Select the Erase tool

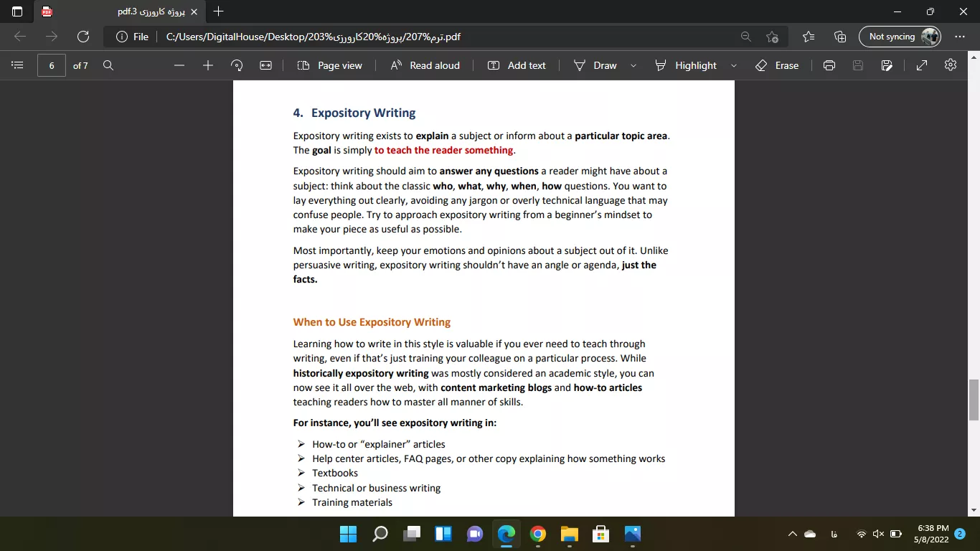(777, 65)
